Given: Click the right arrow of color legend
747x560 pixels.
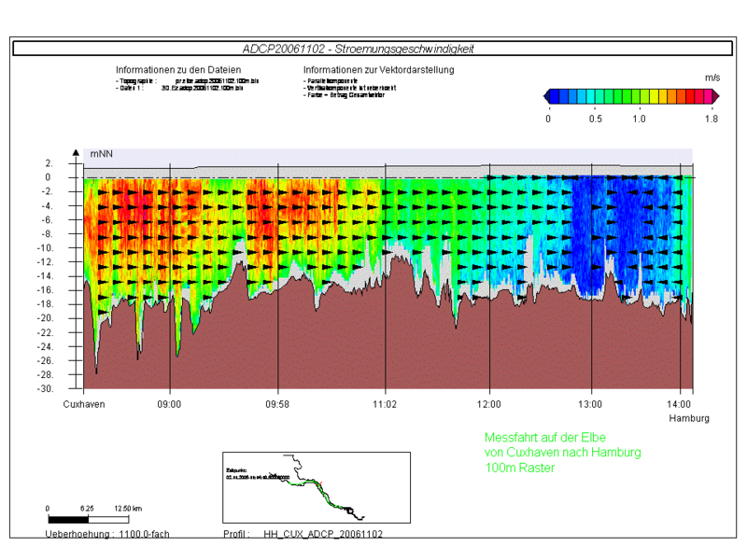Looking at the screenshot, I should (715, 97).
